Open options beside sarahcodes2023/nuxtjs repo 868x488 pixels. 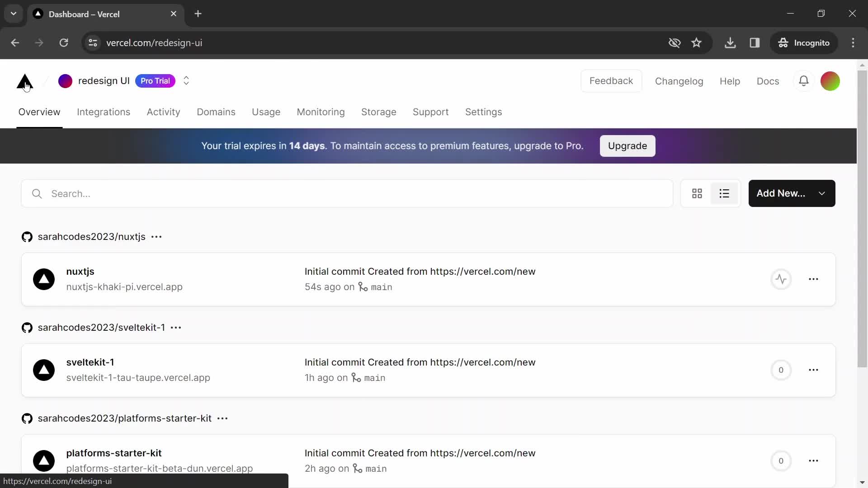pos(156,237)
